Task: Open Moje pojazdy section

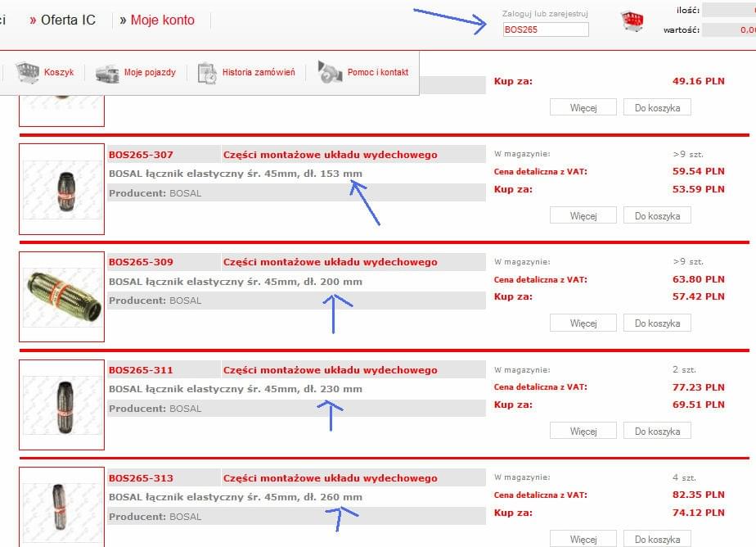Action: pyautogui.click(x=150, y=72)
